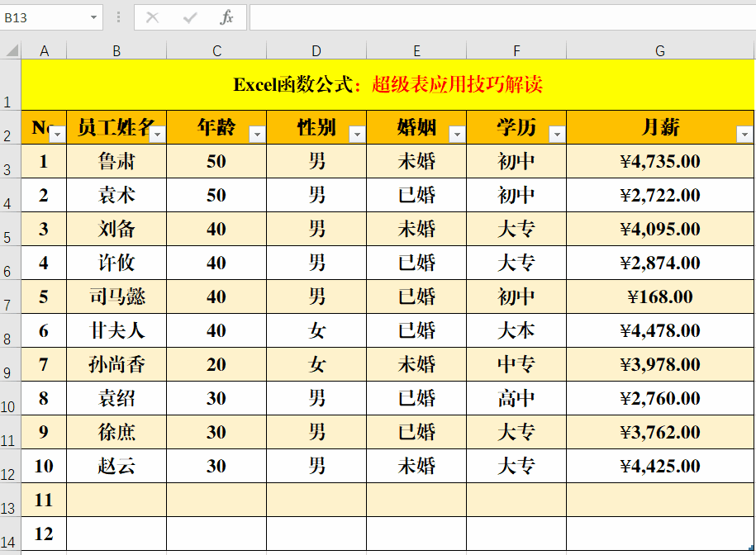The image size is (756, 555).
Task: Select column G header
Action: coord(660,50)
